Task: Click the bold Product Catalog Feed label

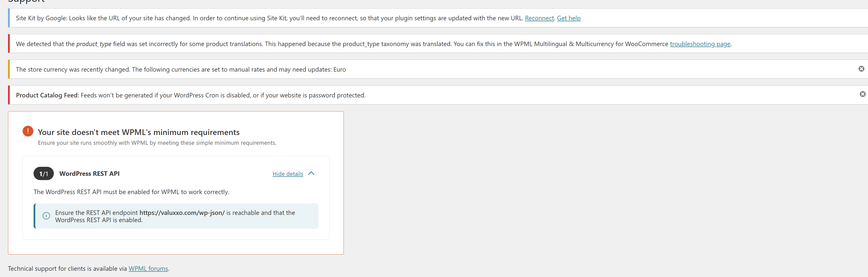Action: pyautogui.click(x=47, y=95)
